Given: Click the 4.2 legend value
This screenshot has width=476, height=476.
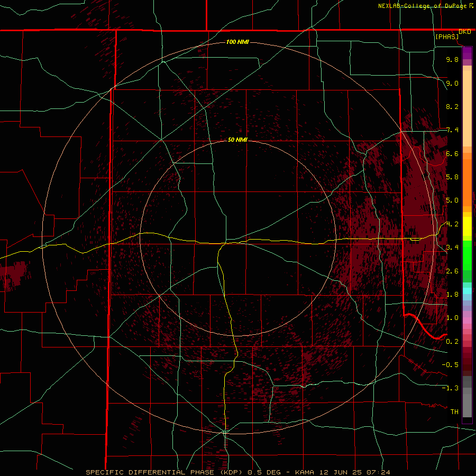Looking at the screenshot, I should [x=452, y=224].
